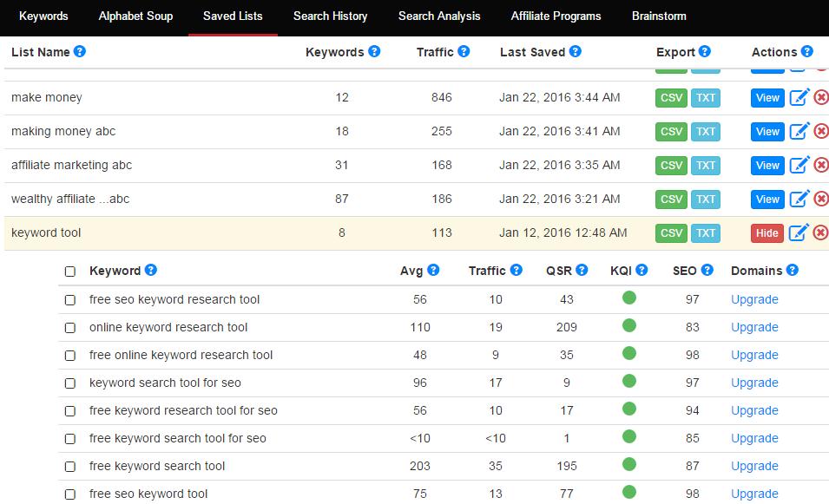Click the help icon beside Export header
Viewport: 829px width, 504px height.
(704, 51)
